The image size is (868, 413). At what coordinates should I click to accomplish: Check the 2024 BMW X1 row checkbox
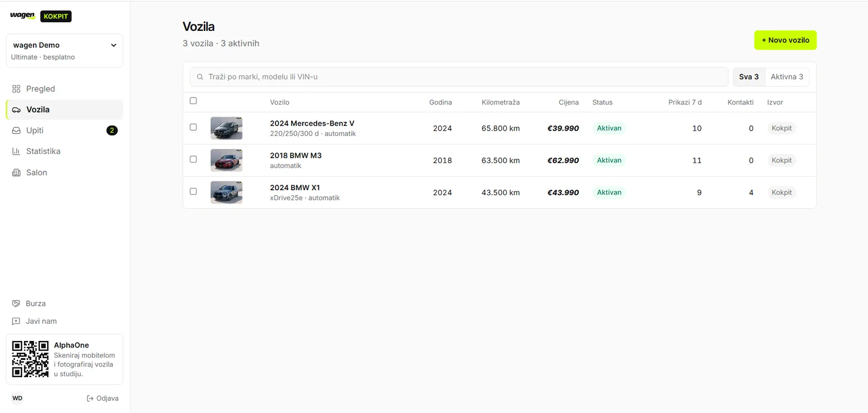pos(193,191)
